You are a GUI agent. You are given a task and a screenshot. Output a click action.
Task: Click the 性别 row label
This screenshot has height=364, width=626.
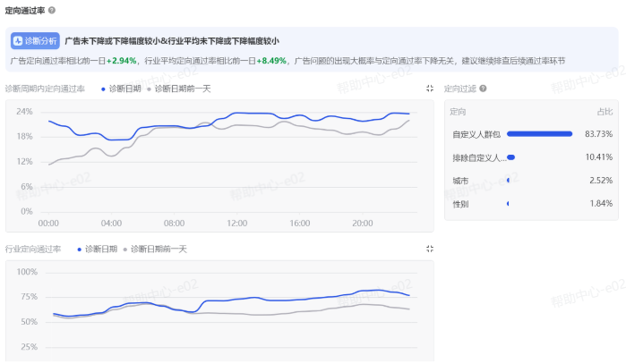[x=460, y=204]
